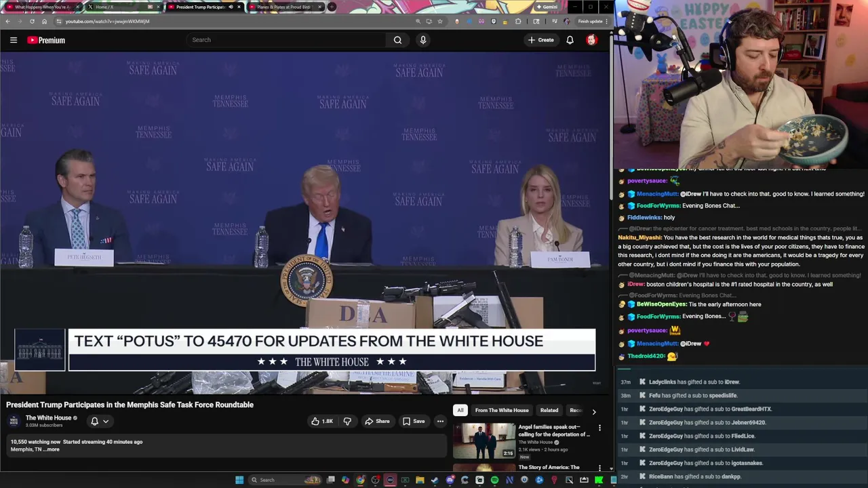Click video title President Trump Participates
The image size is (868, 488).
(130, 405)
